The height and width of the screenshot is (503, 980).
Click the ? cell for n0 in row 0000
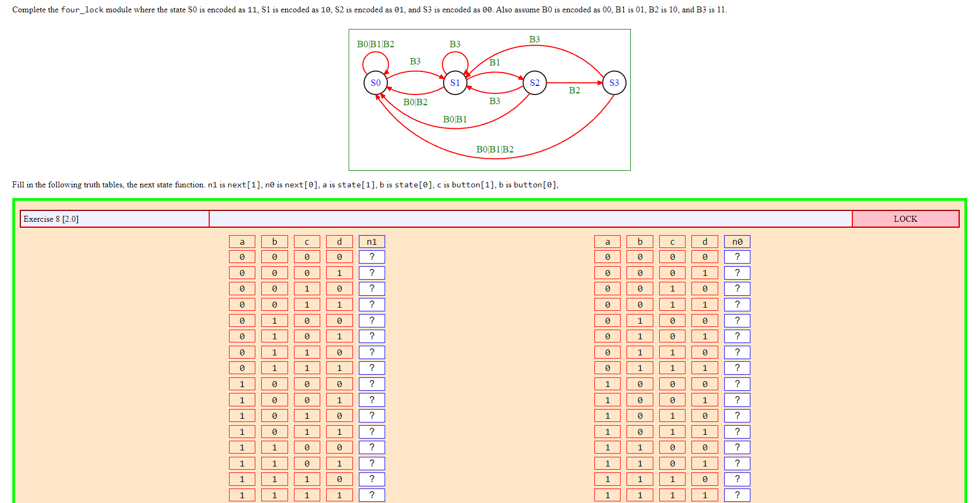737,257
